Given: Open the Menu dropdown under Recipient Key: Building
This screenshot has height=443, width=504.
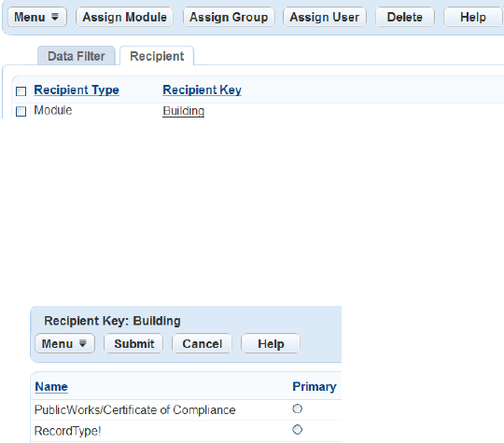Looking at the screenshot, I should 65,343.
